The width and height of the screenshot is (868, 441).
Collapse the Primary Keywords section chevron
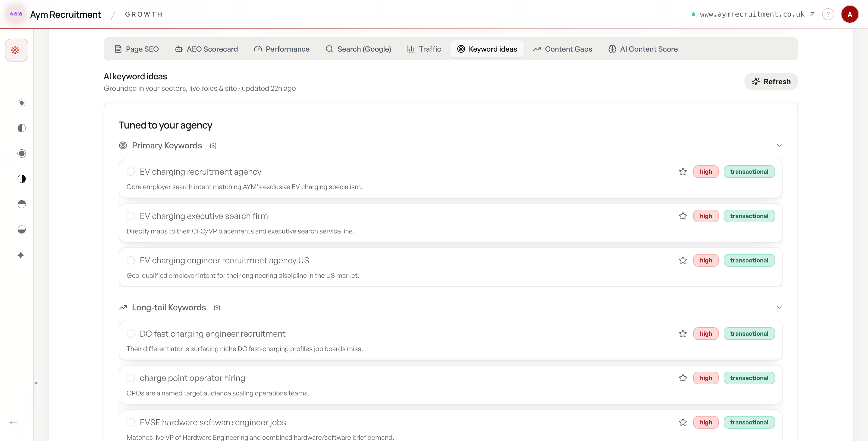tap(779, 145)
